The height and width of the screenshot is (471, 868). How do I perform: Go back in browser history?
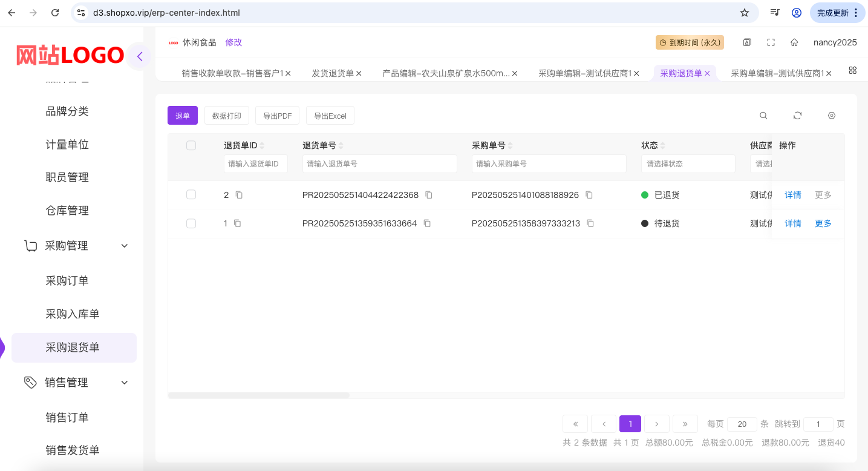pyautogui.click(x=11, y=13)
